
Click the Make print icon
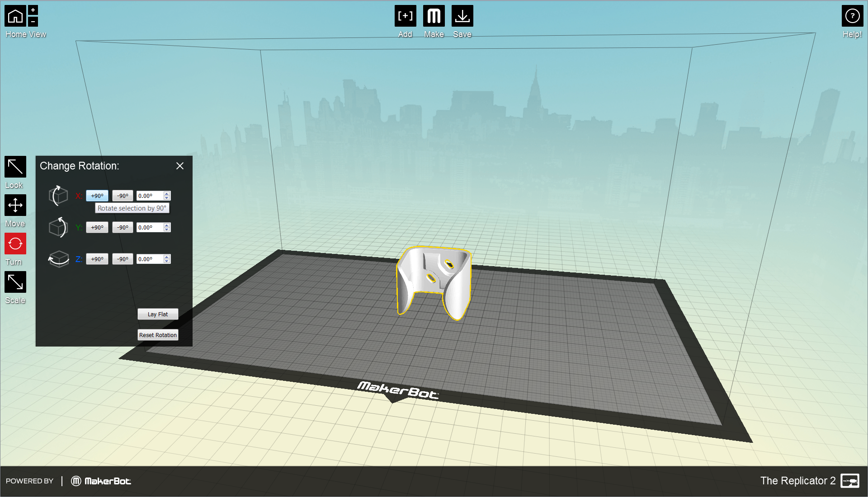point(434,16)
